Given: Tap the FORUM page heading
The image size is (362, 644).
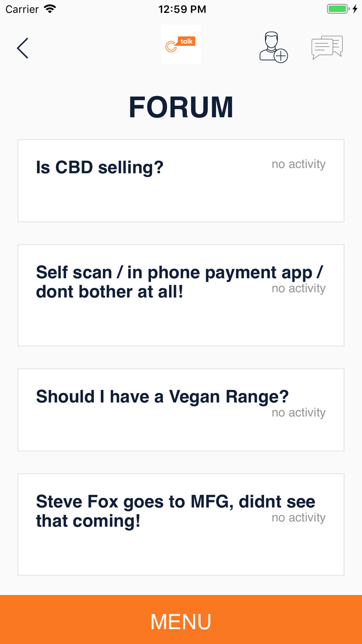Looking at the screenshot, I should (x=181, y=107).
